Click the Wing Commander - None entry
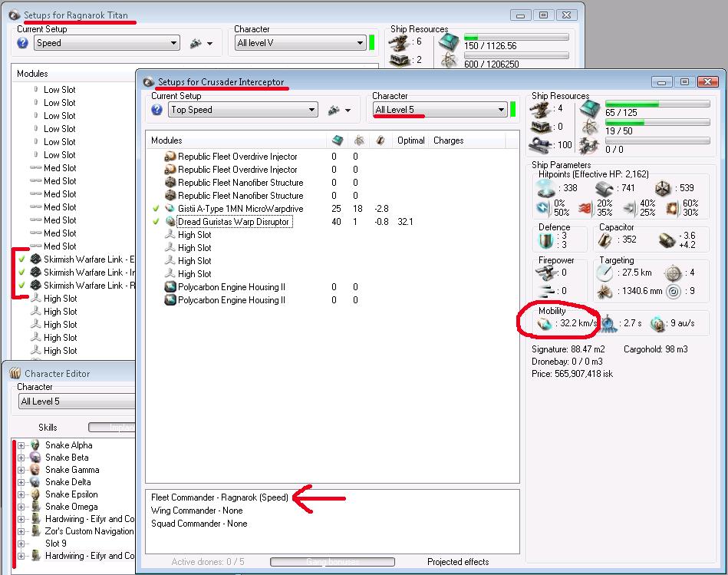Image resolution: width=728 pixels, height=575 pixels. click(x=197, y=511)
